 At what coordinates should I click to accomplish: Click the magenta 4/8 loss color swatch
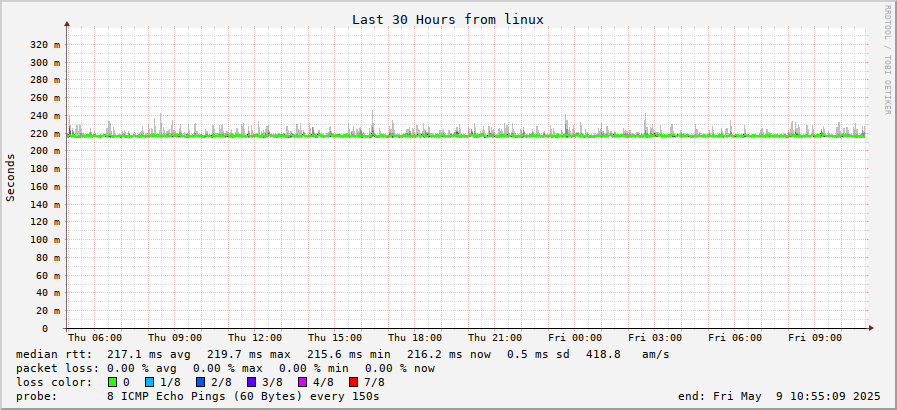click(x=303, y=382)
